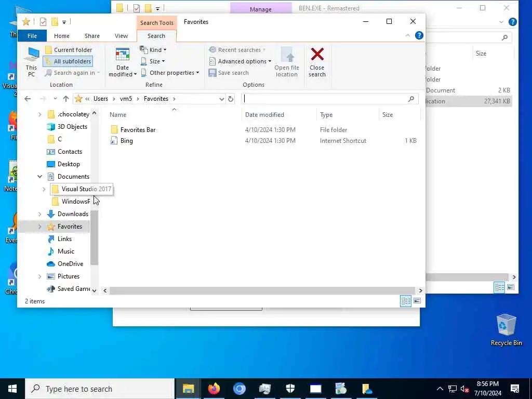Click the muted volume tray icon
Image resolution: width=532 pixels, height=399 pixels.
click(x=465, y=389)
